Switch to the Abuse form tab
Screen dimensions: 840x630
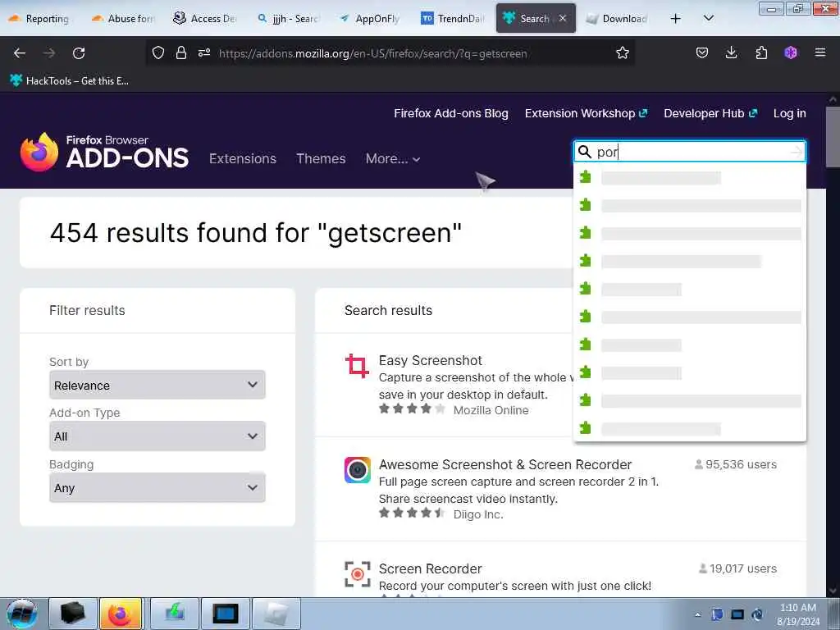(123, 18)
